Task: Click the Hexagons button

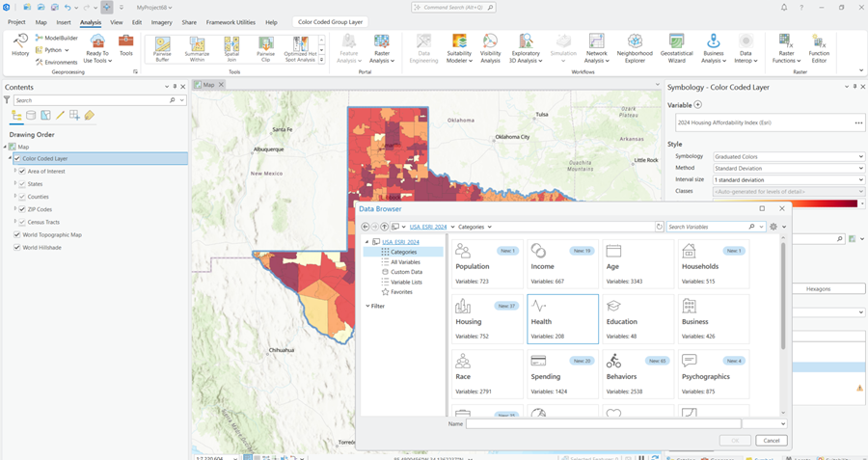Action: pyautogui.click(x=819, y=289)
